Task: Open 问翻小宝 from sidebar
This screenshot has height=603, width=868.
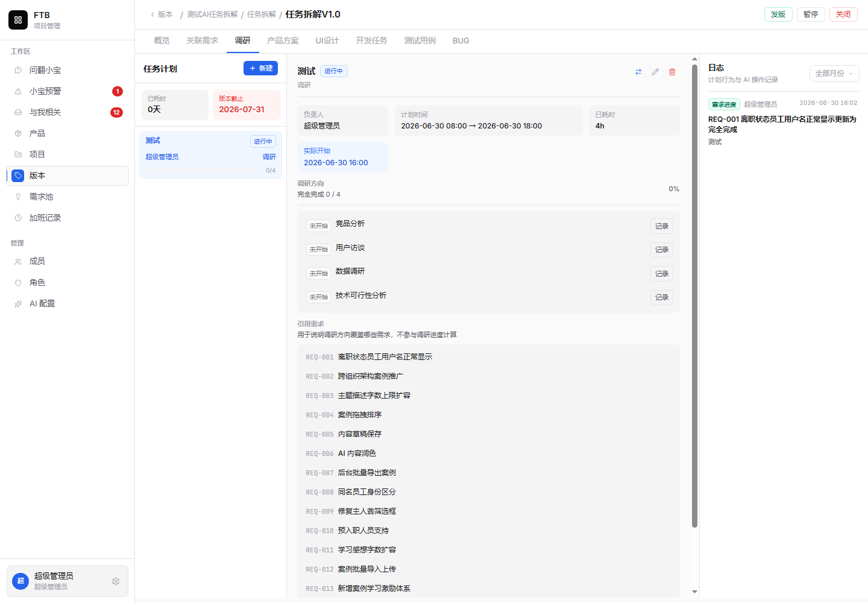Action: click(68, 70)
